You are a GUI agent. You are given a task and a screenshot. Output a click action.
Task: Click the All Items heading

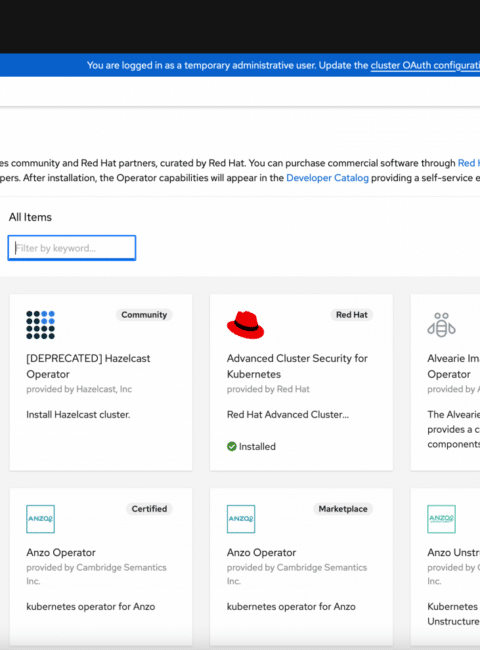click(30, 217)
